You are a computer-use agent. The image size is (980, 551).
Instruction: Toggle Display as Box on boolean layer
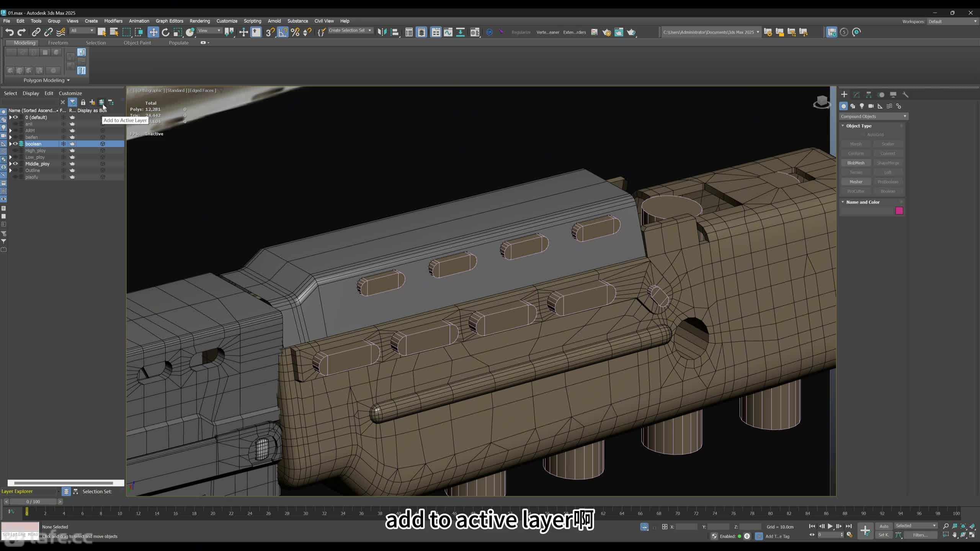pos(103,144)
